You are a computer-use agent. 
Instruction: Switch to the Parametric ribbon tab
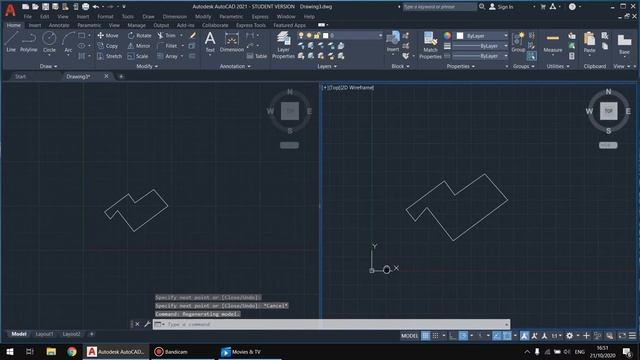[89, 25]
